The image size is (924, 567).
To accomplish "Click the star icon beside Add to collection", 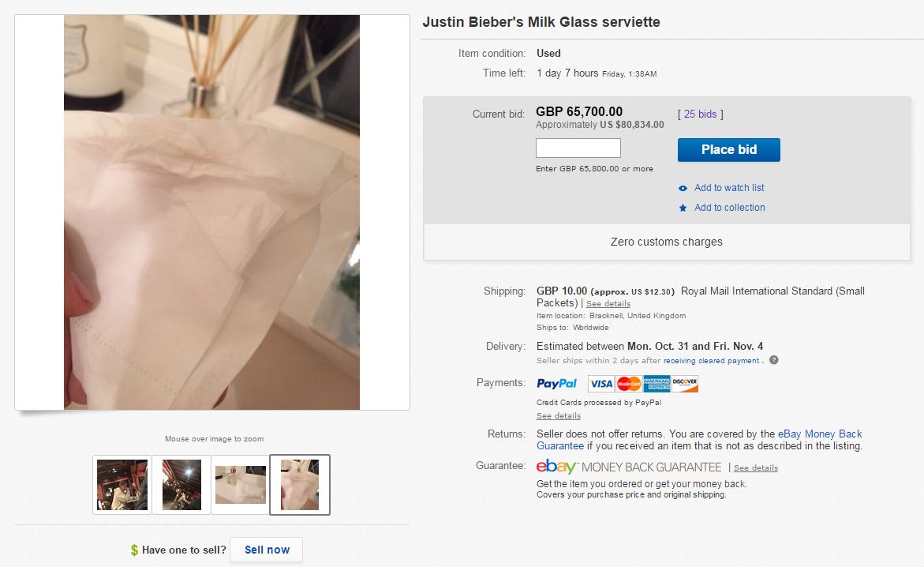I will pos(683,208).
